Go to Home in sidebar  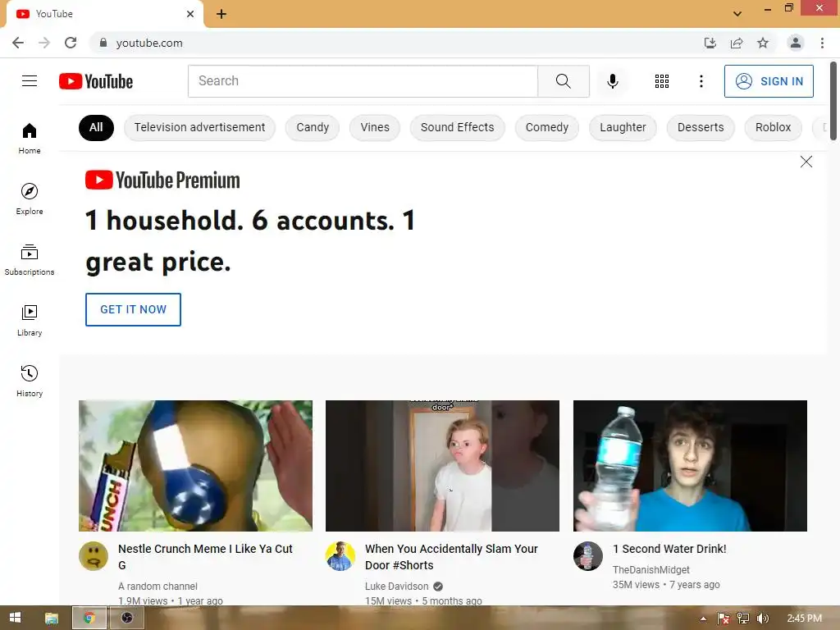click(30, 138)
